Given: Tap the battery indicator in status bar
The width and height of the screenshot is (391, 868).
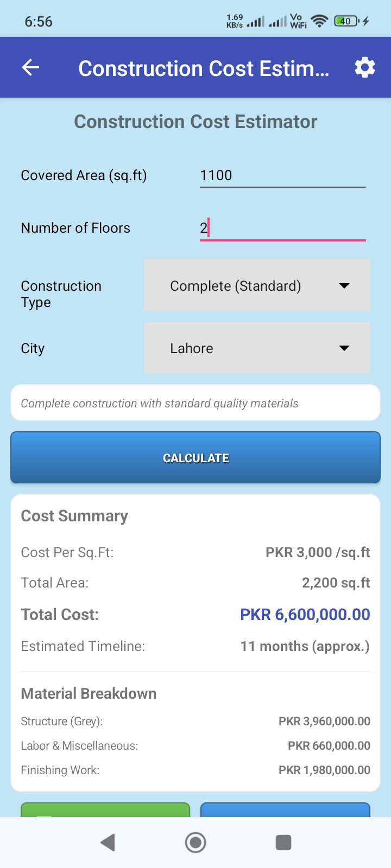Looking at the screenshot, I should (346, 21).
